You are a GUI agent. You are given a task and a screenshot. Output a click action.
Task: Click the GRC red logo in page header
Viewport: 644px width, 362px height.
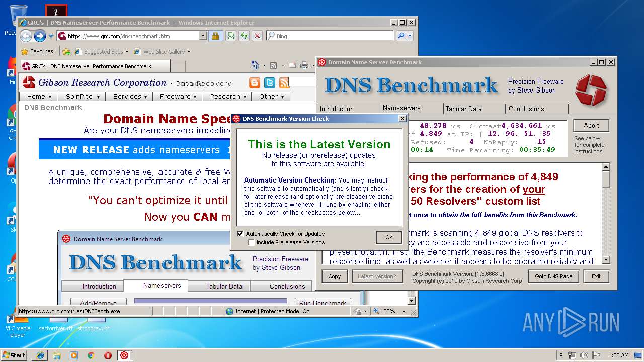pyautogui.click(x=29, y=82)
